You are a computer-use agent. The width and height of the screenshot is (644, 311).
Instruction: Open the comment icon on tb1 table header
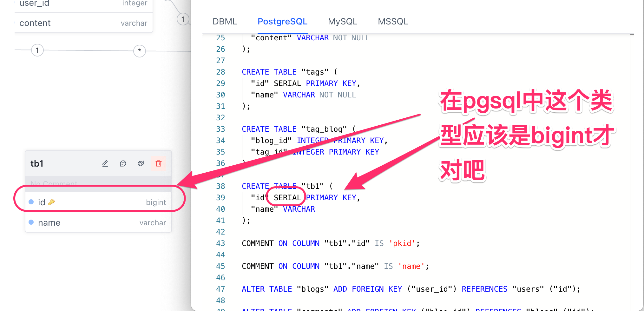click(x=123, y=163)
